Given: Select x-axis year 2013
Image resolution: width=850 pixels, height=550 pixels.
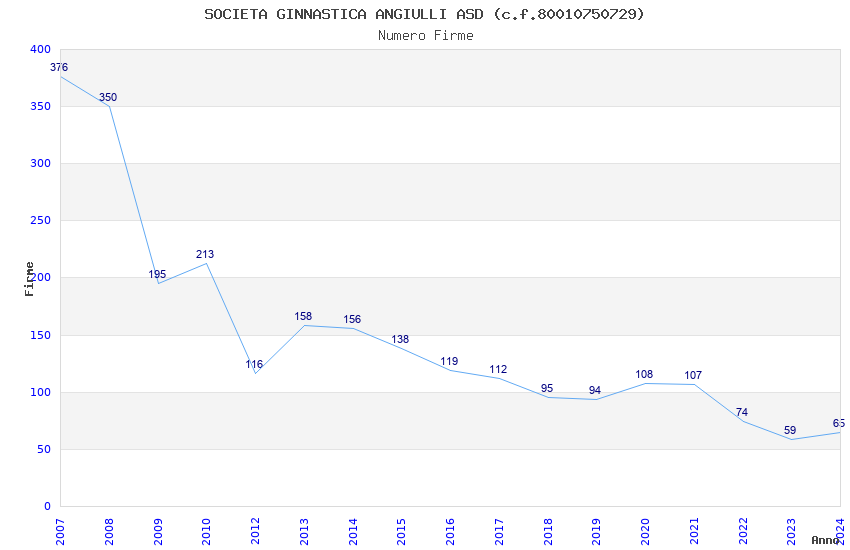Looking at the screenshot, I should [304, 532].
